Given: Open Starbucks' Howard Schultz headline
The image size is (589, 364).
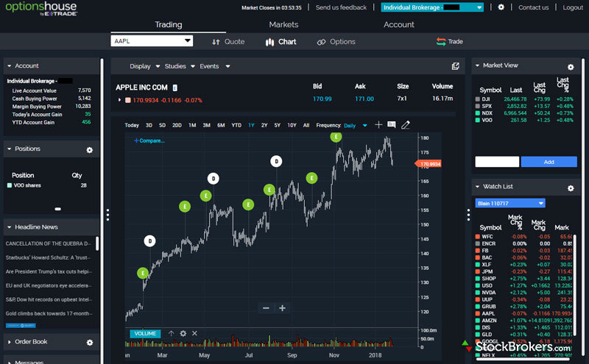Looking at the screenshot, I should click(49, 257).
